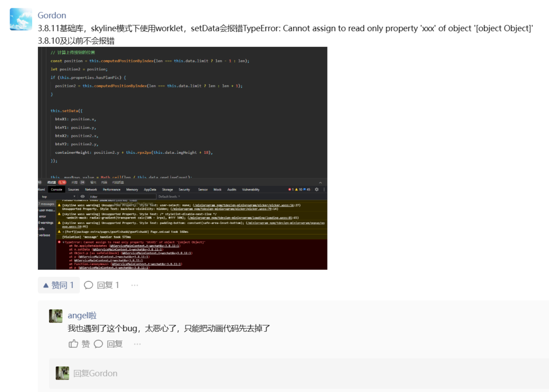
Task: Select the Audits tab in devtools image
Action: [x=232, y=189]
